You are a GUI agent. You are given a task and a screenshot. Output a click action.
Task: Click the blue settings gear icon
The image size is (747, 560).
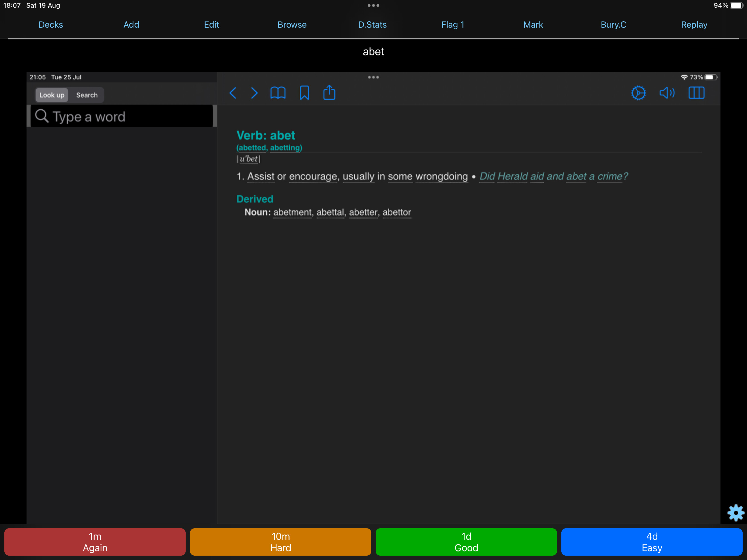[x=736, y=513]
